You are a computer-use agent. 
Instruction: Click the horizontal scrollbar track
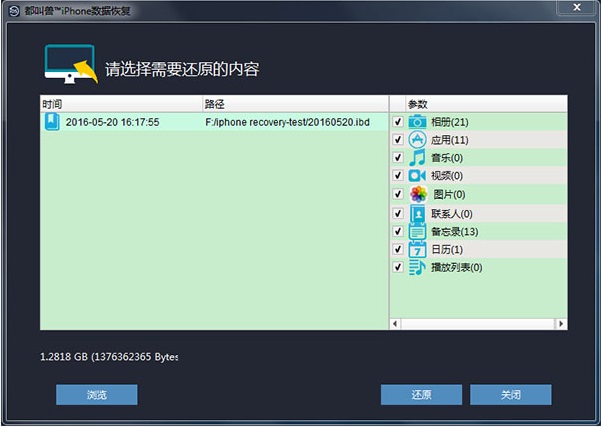pos(478,324)
